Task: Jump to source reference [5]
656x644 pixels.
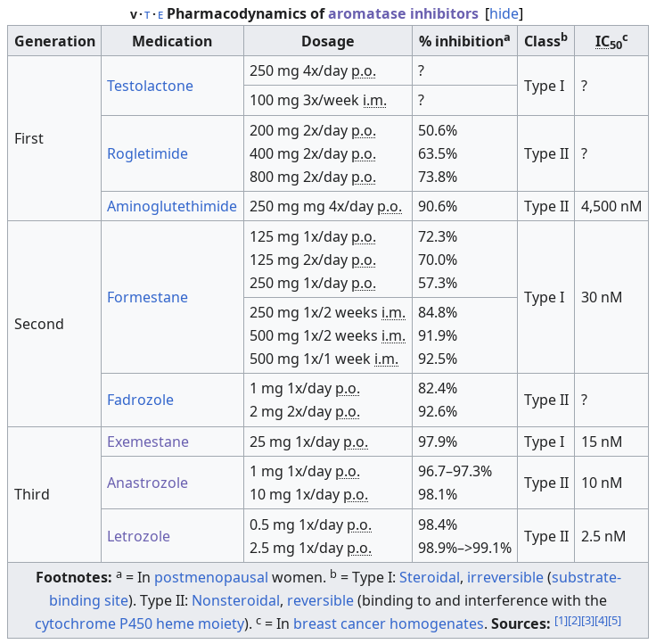Action: click(615, 621)
